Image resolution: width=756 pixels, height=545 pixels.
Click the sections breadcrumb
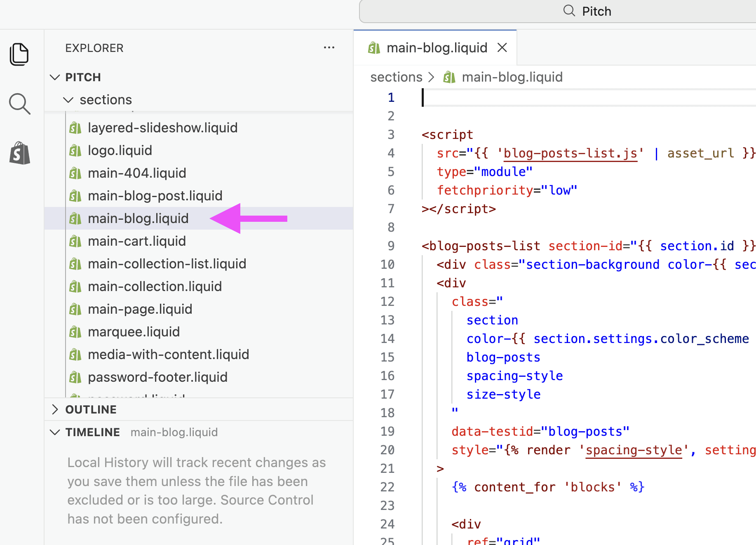(396, 77)
